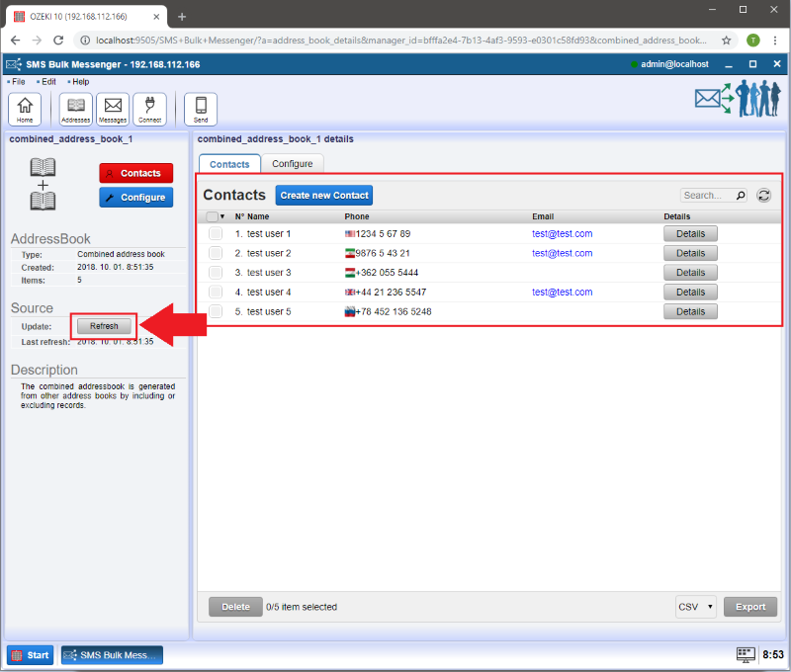791x672 pixels.
Task: Open the Messages envelope icon
Action: coord(113,108)
